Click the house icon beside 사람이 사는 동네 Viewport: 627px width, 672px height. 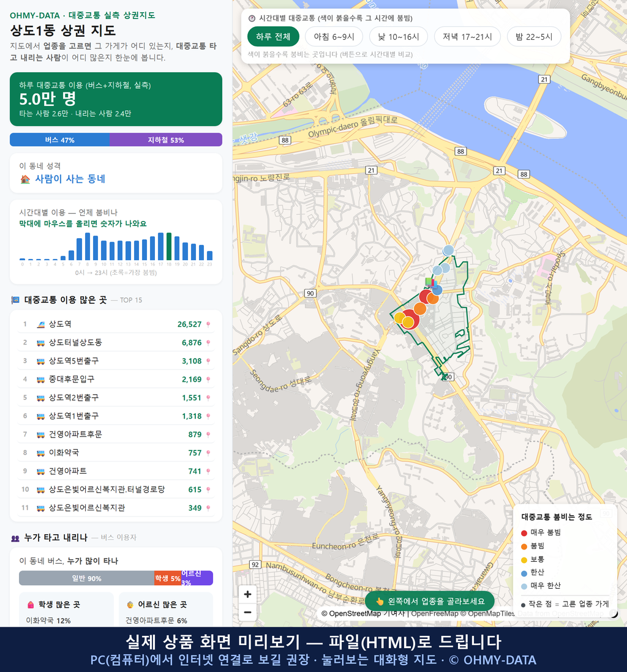(25, 179)
